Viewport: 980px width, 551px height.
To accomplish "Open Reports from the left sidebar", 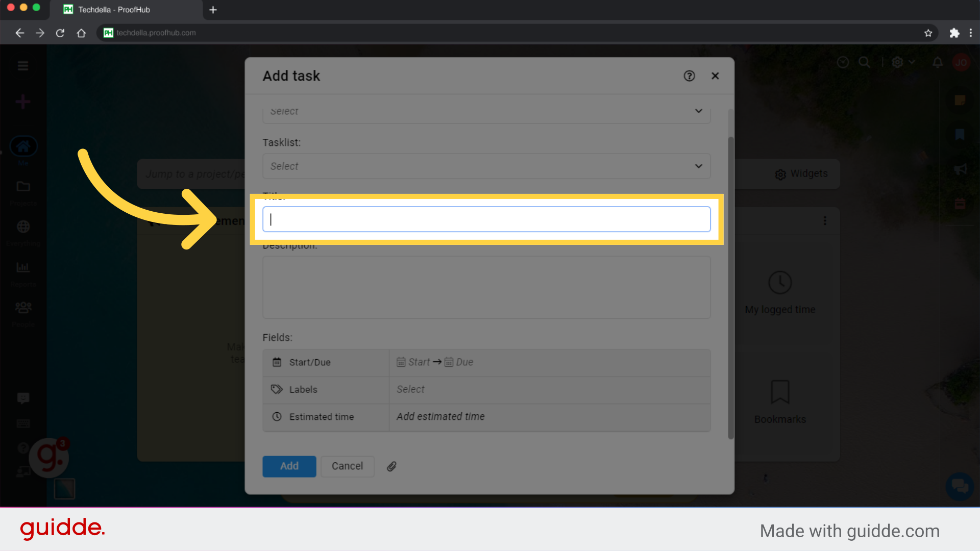I will pyautogui.click(x=23, y=267).
